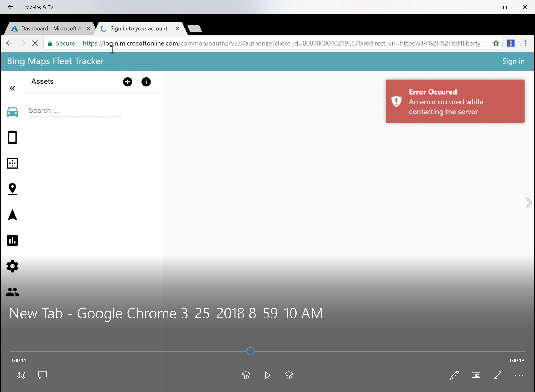Select the Sign in to your account tab
Viewport: 535px width, 392px height.
[x=139, y=28]
